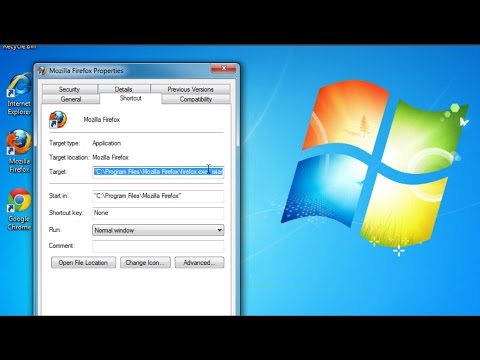This screenshot has width=480, height=360.
Task: Switch to the Security tab
Action: 69,89
